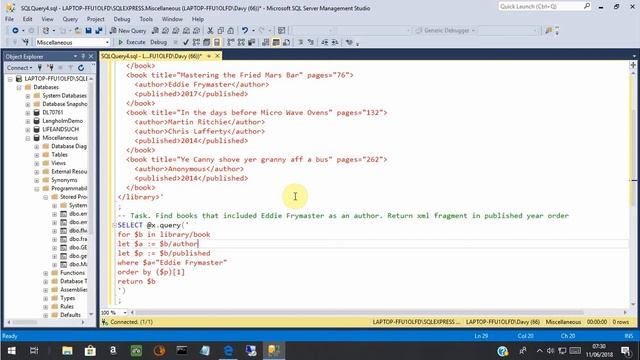The width and height of the screenshot is (640, 360).
Task: Click the Analysis Services DMX Query icon
Action: click(x=176, y=30)
